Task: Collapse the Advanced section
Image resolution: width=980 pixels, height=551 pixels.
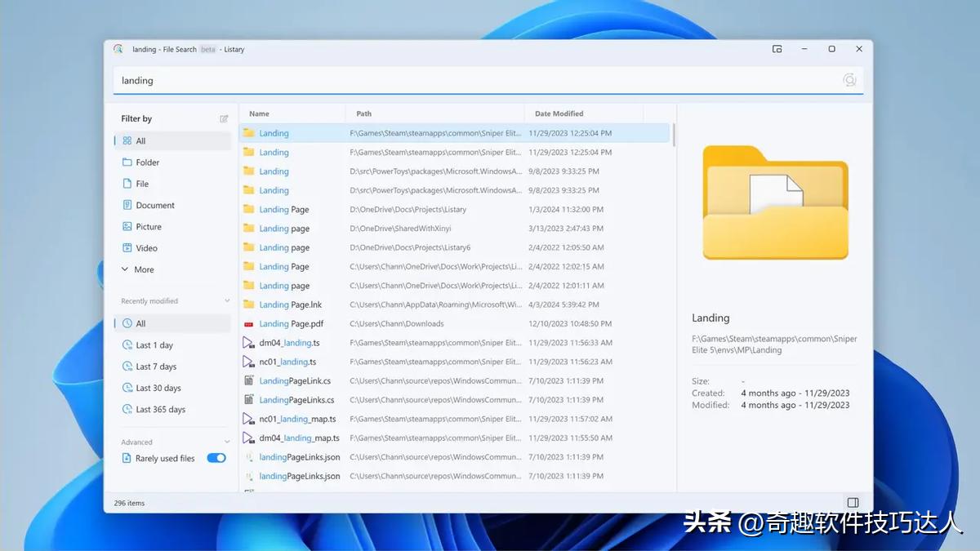Action: (227, 442)
